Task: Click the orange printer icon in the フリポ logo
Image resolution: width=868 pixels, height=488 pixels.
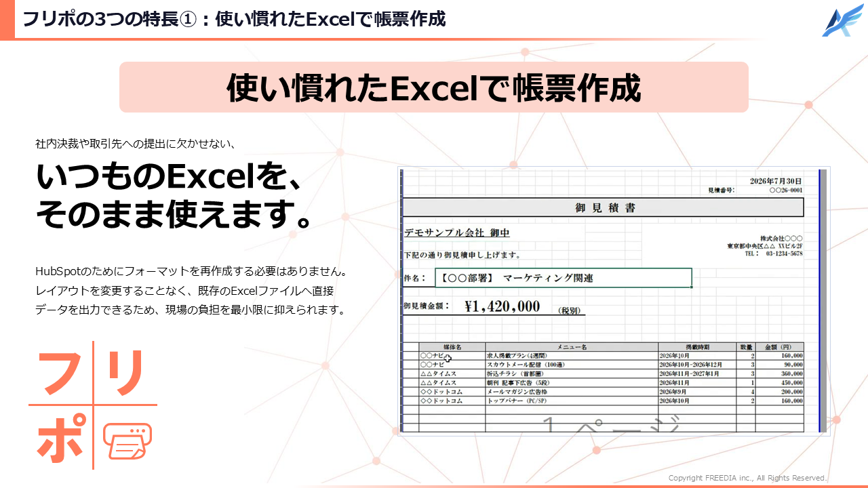Action: (127, 442)
